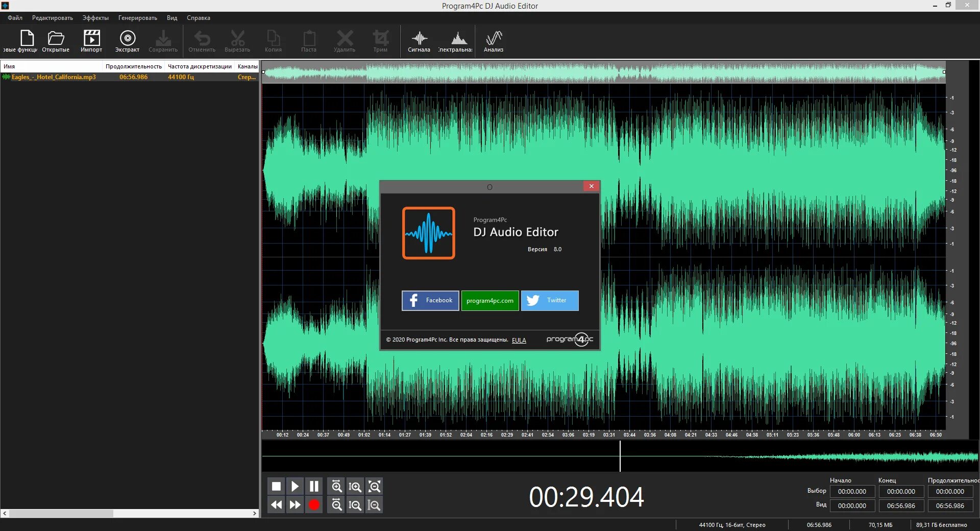Viewport: 980px width, 531px height.
Task: Click the 00:29.404 playback time display
Action: click(x=586, y=497)
